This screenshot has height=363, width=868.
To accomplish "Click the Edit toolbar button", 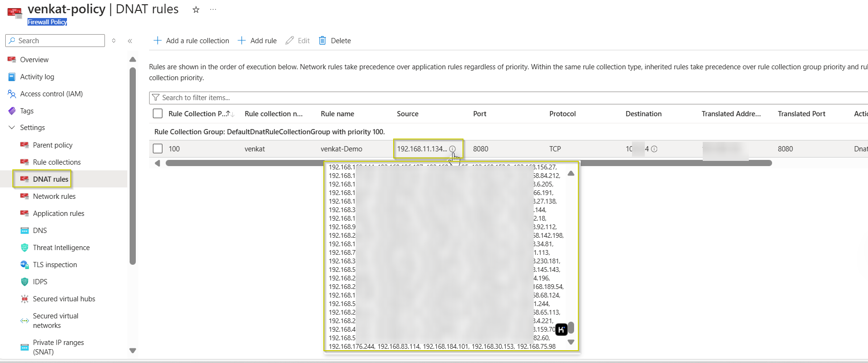I will pos(298,41).
